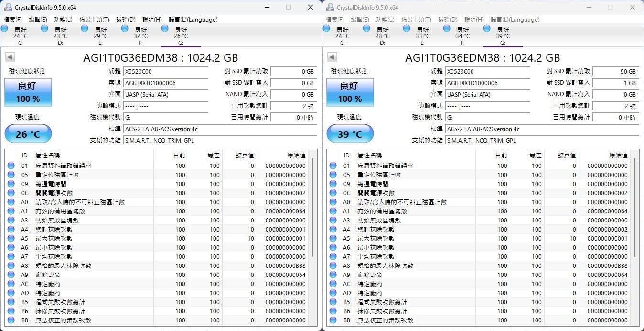This screenshot has width=644, height=331.
Task: Click status orb for attribute AD, 26 °C window
Action: point(11,293)
